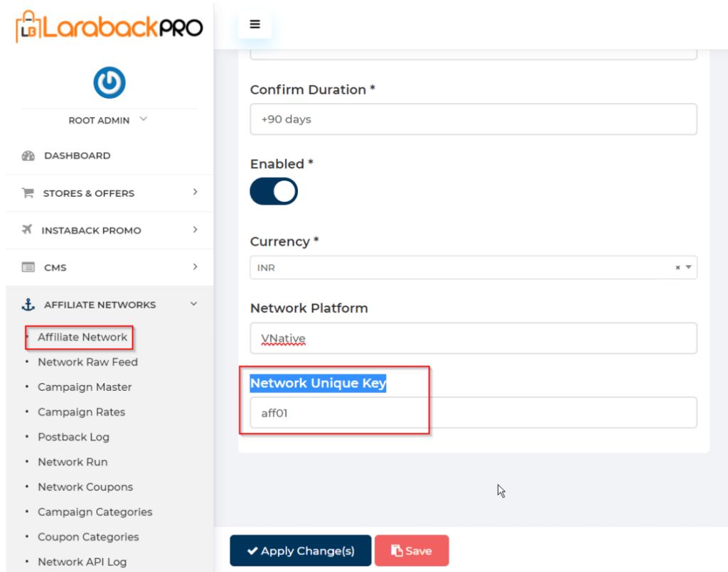Image resolution: width=728 pixels, height=572 pixels.
Task: Click the hamburger menu icon
Action: click(x=255, y=24)
